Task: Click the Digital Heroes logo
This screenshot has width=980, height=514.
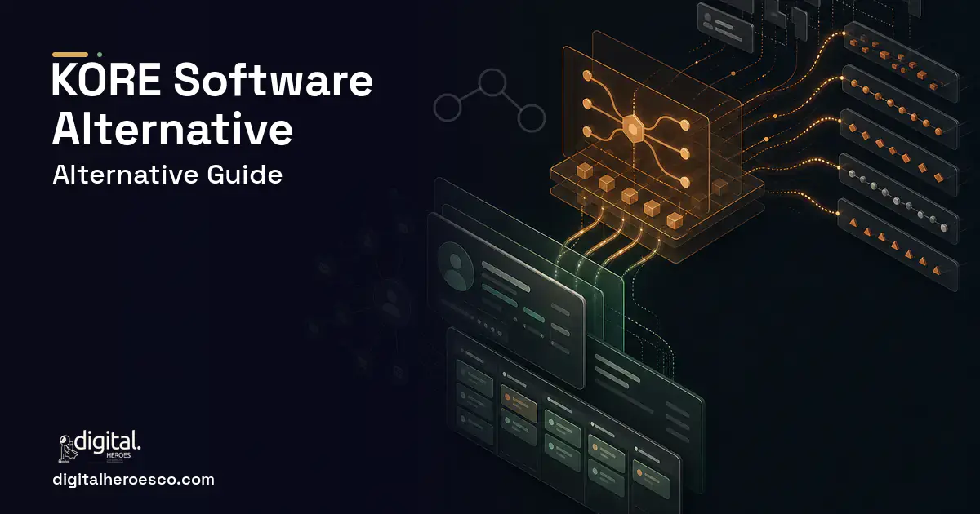Action: point(100,446)
